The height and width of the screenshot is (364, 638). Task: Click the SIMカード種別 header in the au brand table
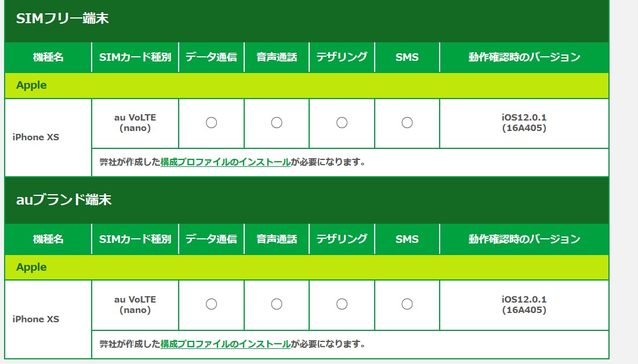(x=135, y=239)
